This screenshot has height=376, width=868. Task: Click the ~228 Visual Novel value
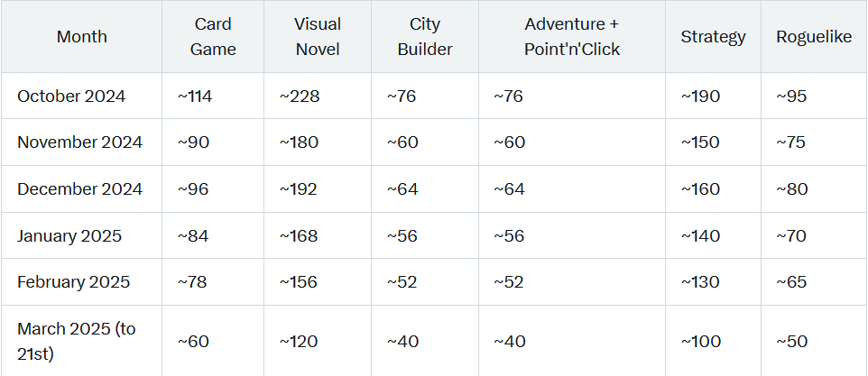[x=299, y=96]
